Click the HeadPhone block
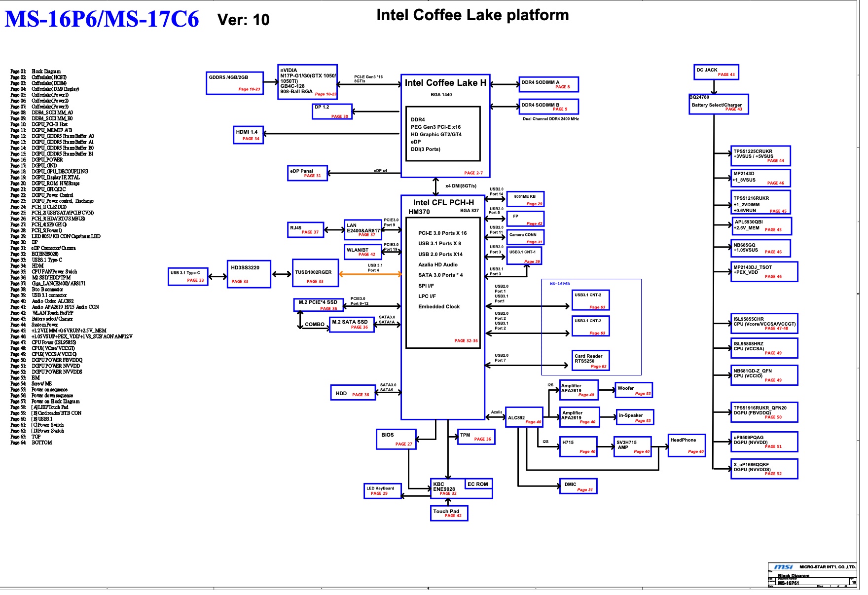868x595 pixels. coord(687,446)
